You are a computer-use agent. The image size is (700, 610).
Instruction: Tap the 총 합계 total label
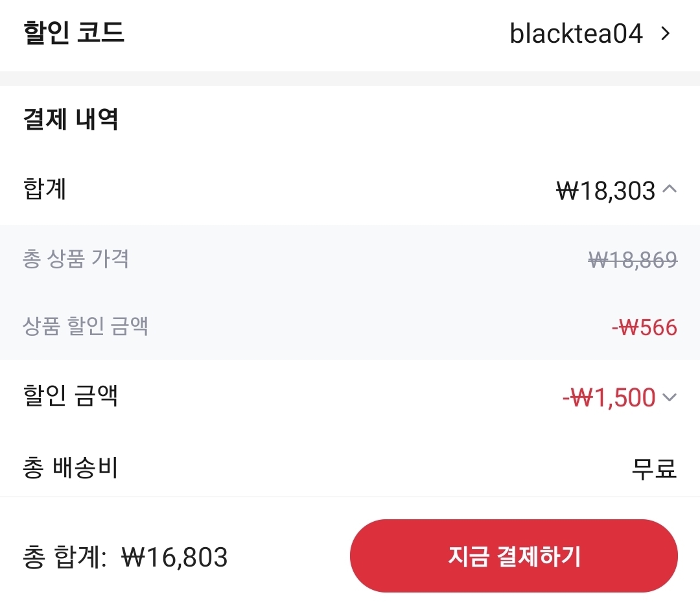[x=64, y=557]
